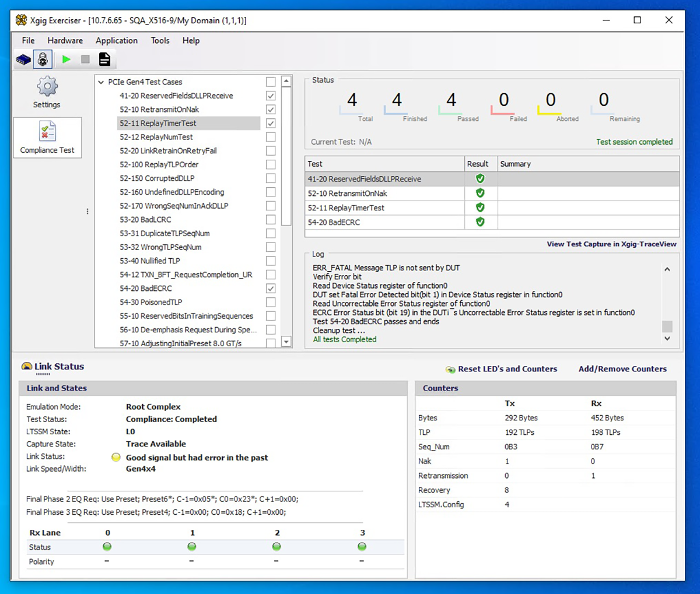
Task: Check the 53-20 BadLCRC test case
Action: tap(271, 219)
